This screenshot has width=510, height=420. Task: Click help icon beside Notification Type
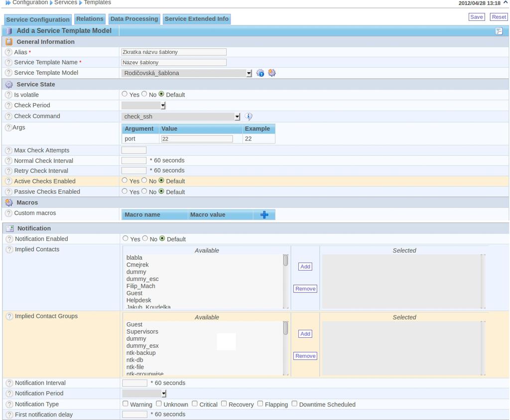click(9, 405)
